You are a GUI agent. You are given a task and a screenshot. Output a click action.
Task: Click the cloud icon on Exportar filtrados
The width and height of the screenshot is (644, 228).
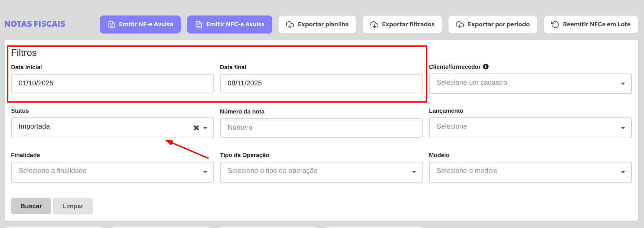374,24
